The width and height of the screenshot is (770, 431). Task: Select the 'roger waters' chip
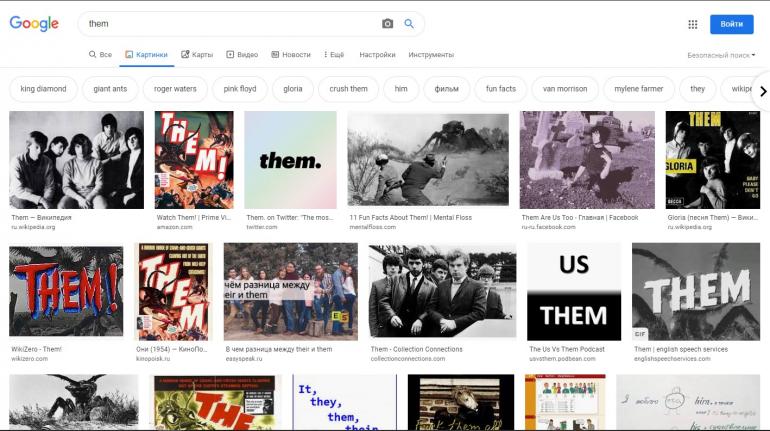pos(175,89)
